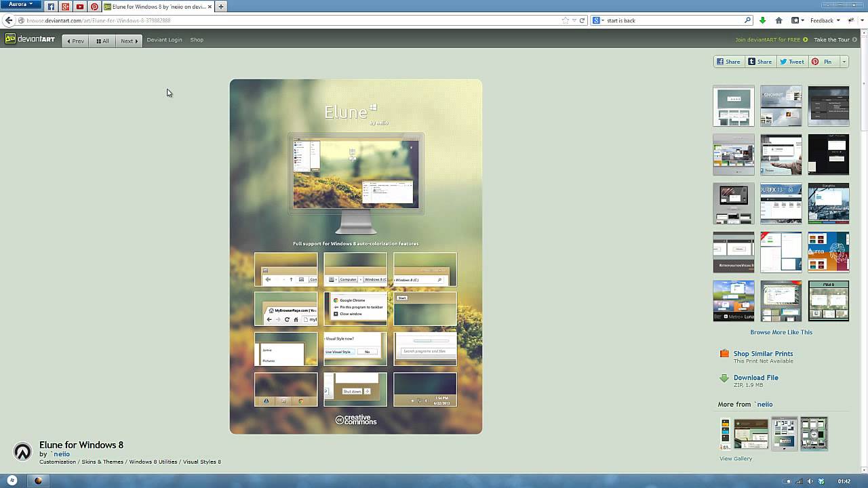Click the Tweet button
Image resolution: width=868 pixels, height=488 pixels.
tap(792, 62)
